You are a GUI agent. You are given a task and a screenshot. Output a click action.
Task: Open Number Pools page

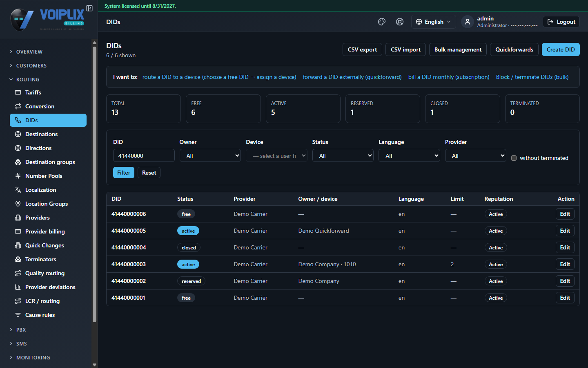click(48, 176)
